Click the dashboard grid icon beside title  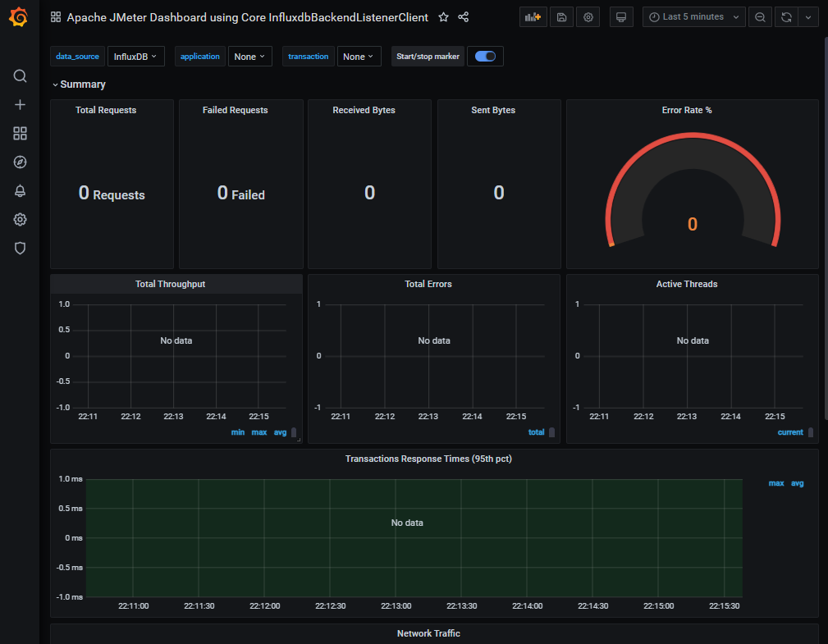(x=56, y=17)
